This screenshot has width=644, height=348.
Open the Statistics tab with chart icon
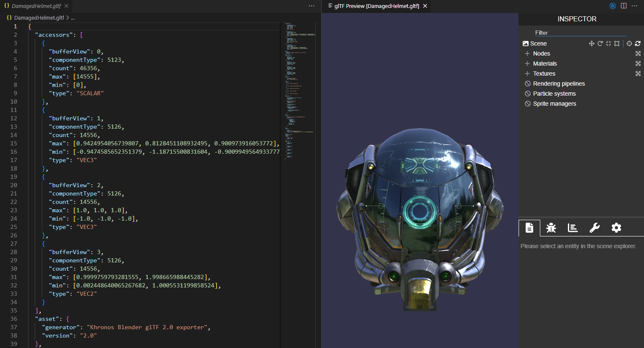(573, 228)
